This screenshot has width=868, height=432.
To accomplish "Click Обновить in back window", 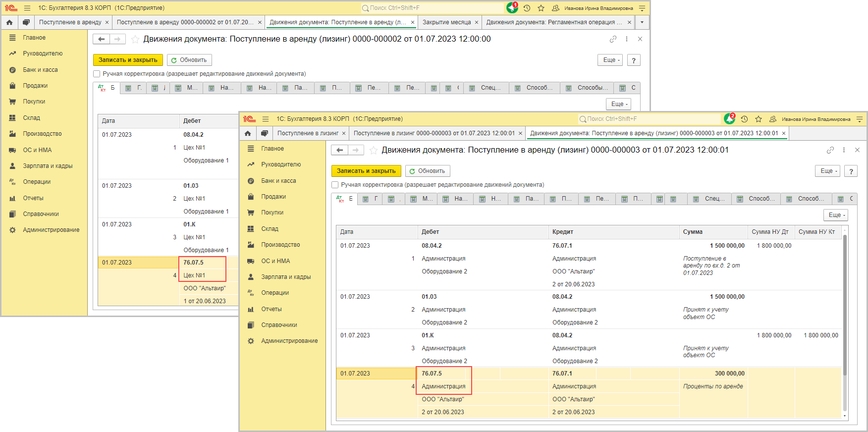I will (189, 60).
